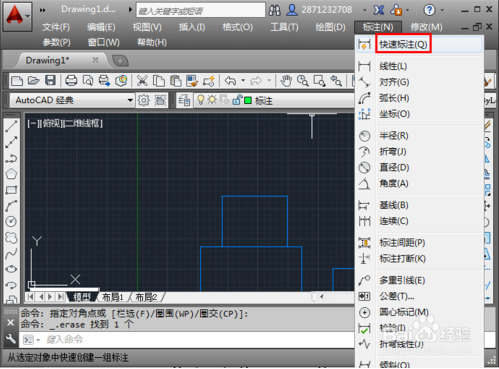Toggle the layer freeze sun icon
499x369 pixels.
tap(212, 100)
